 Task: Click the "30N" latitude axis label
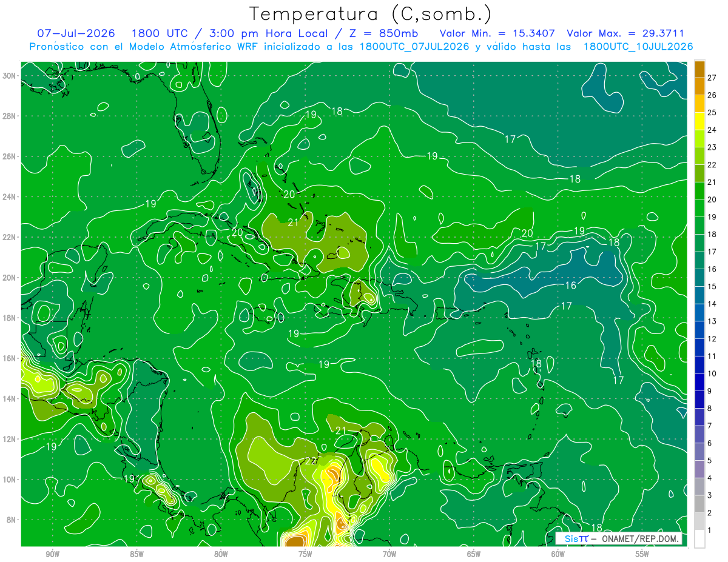tap(10, 76)
